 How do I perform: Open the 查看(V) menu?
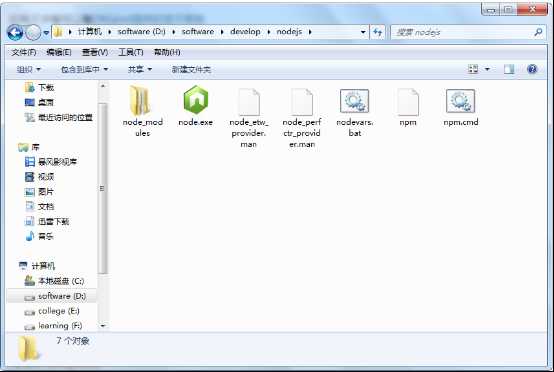tap(95, 52)
